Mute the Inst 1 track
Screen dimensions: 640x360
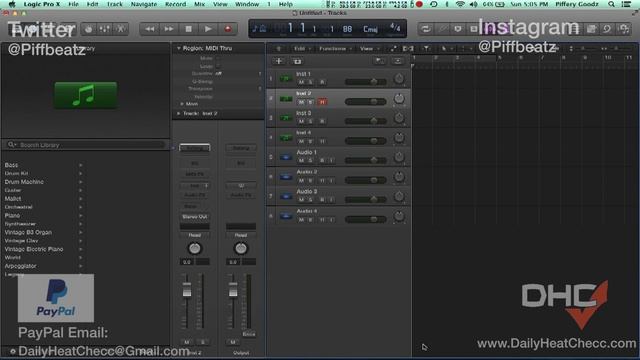pyautogui.click(x=301, y=82)
